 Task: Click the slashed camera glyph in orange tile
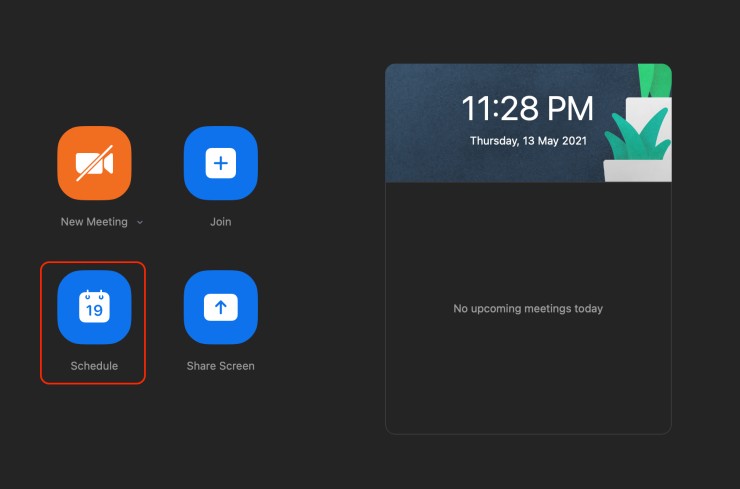[x=94, y=163]
